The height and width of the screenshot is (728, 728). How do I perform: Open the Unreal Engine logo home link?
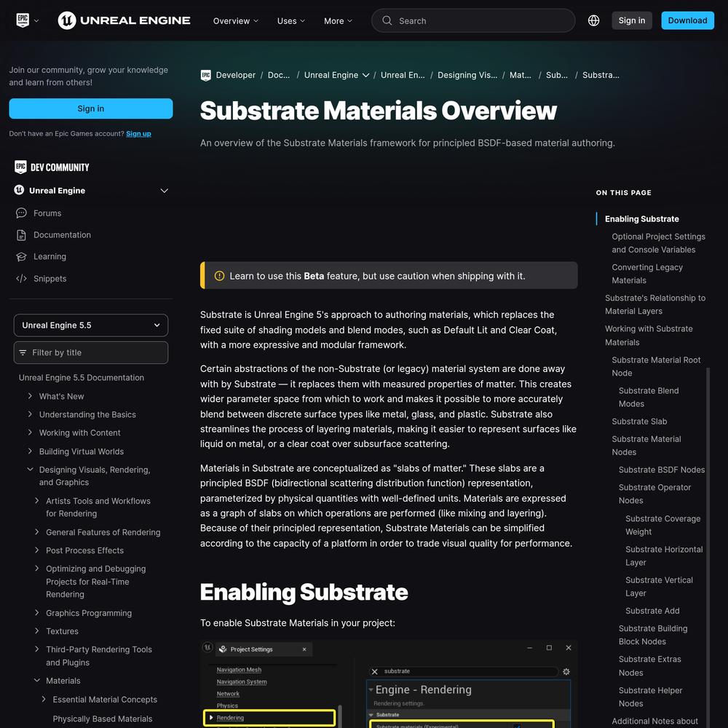(x=124, y=20)
